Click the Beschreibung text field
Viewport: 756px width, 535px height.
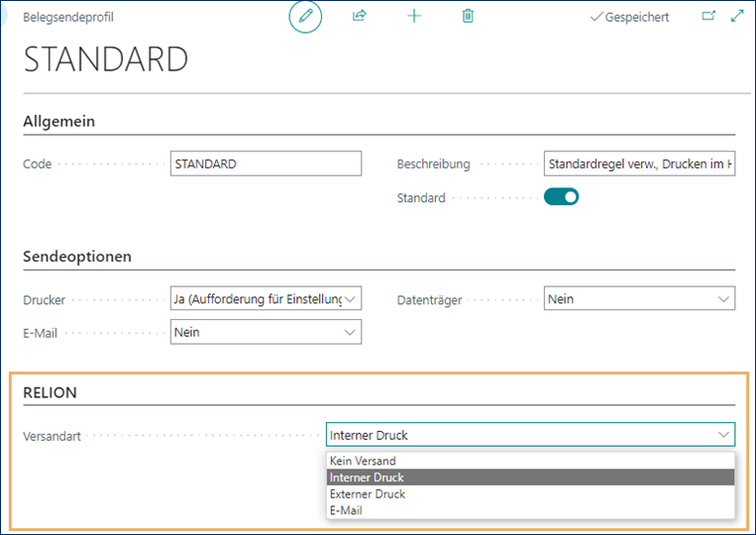click(x=640, y=164)
